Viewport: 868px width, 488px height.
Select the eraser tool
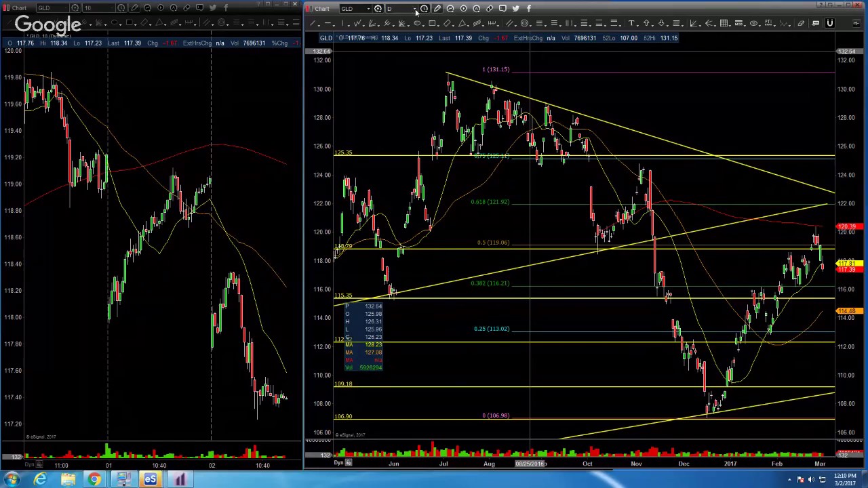[800, 23]
